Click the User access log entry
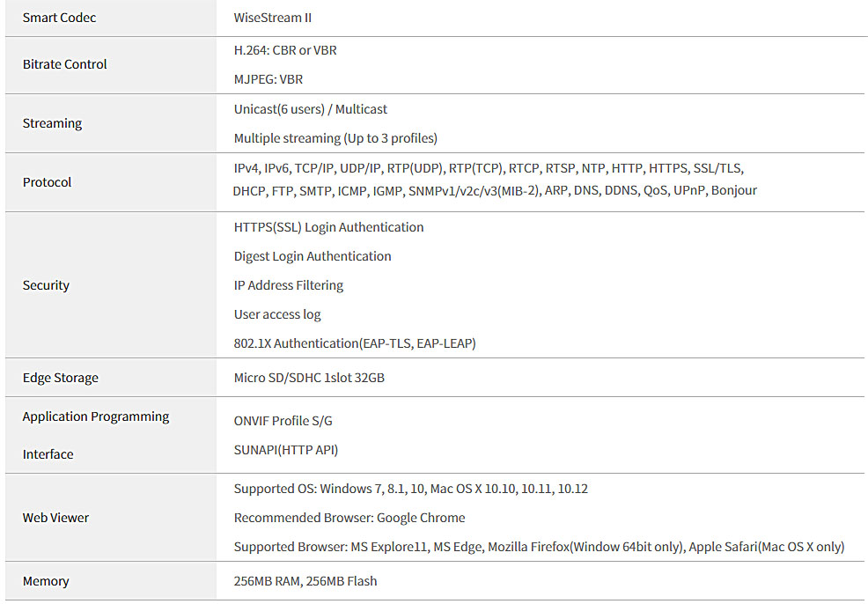The height and width of the screenshot is (604, 868). (x=277, y=314)
